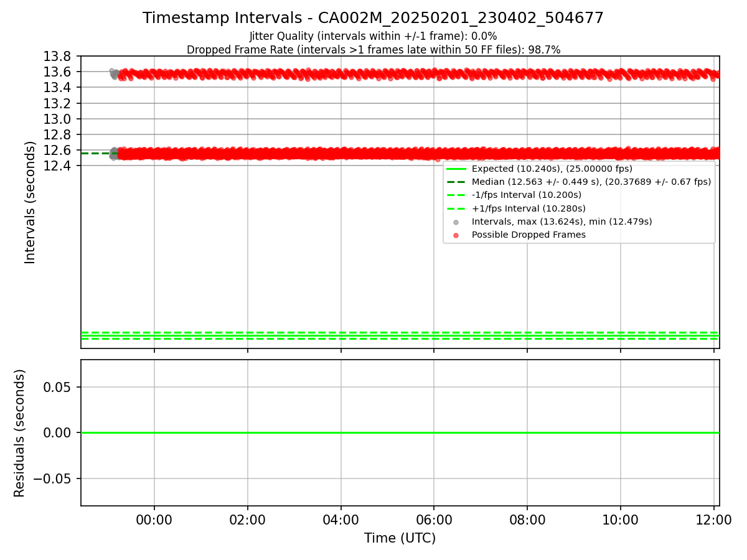Click the 'Jitter Quality' subtitle line

click(373, 37)
